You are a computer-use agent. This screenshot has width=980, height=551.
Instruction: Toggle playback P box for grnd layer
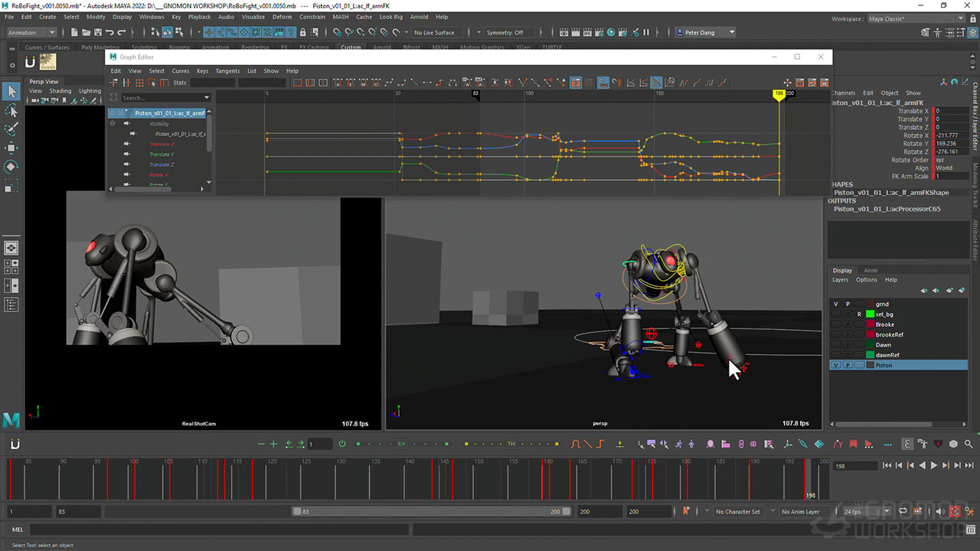[x=848, y=304]
